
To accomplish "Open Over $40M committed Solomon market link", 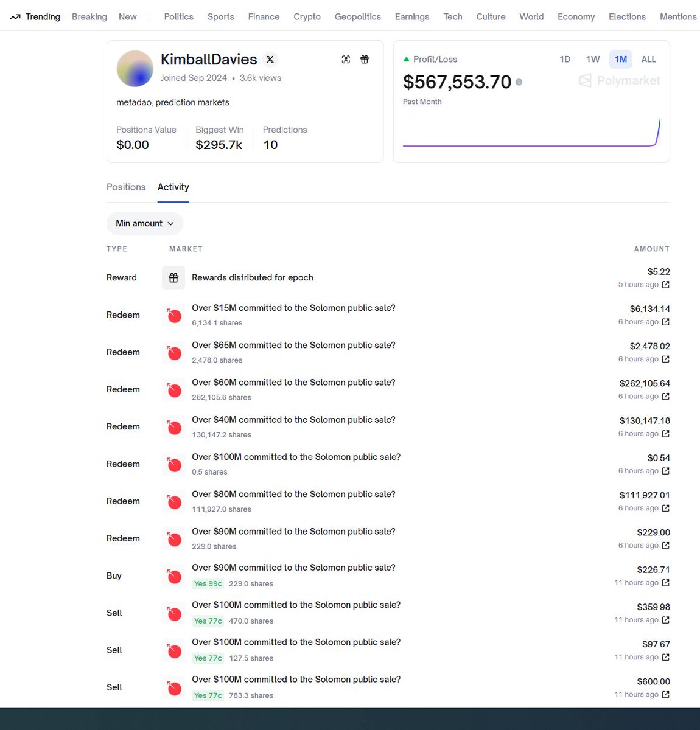I will (x=293, y=420).
